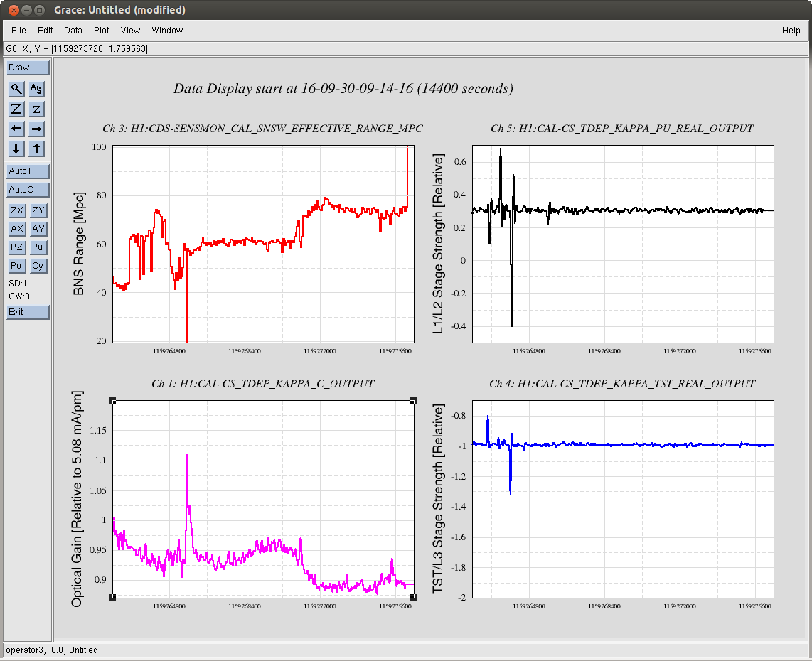This screenshot has width=812, height=661.
Task: Click the AutoO button
Action: point(28,190)
